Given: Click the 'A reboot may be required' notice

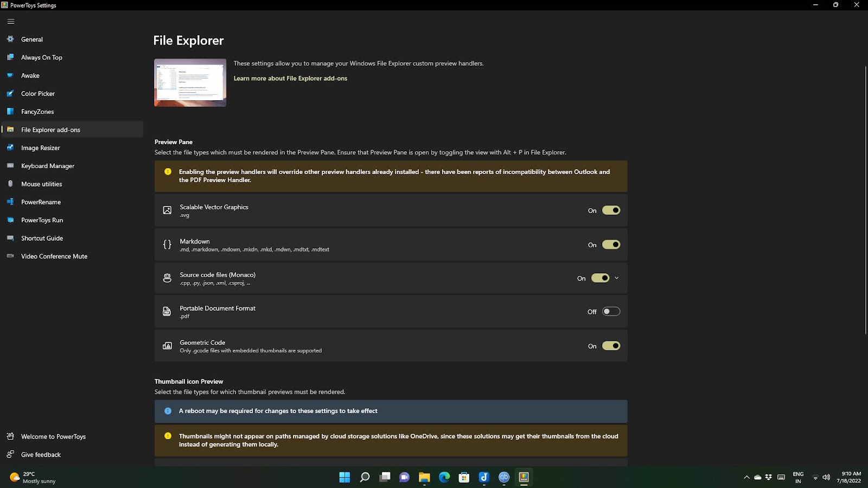Looking at the screenshot, I should click(x=391, y=411).
